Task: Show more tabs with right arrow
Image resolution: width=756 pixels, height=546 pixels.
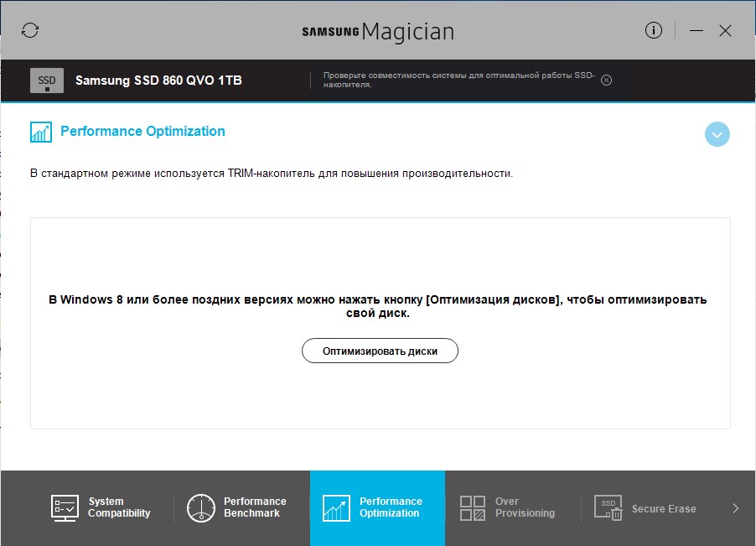Action: tap(735, 508)
